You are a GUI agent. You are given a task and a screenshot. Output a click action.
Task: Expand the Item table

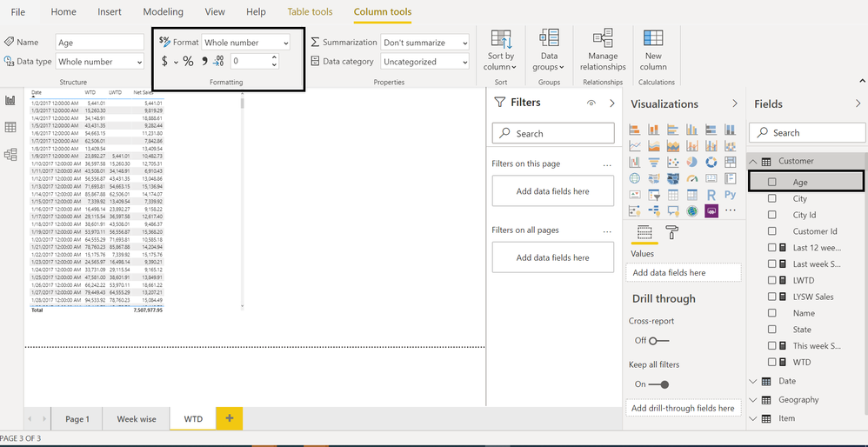click(753, 418)
